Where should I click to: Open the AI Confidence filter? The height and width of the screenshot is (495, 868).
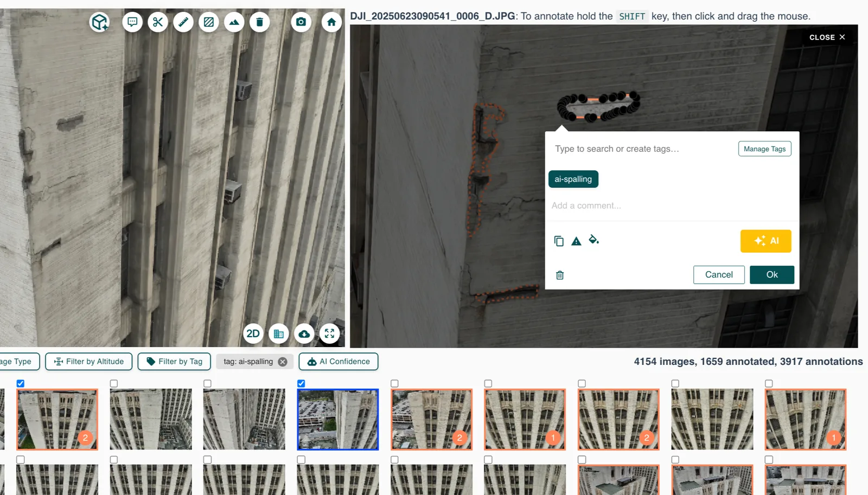pyautogui.click(x=339, y=362)
